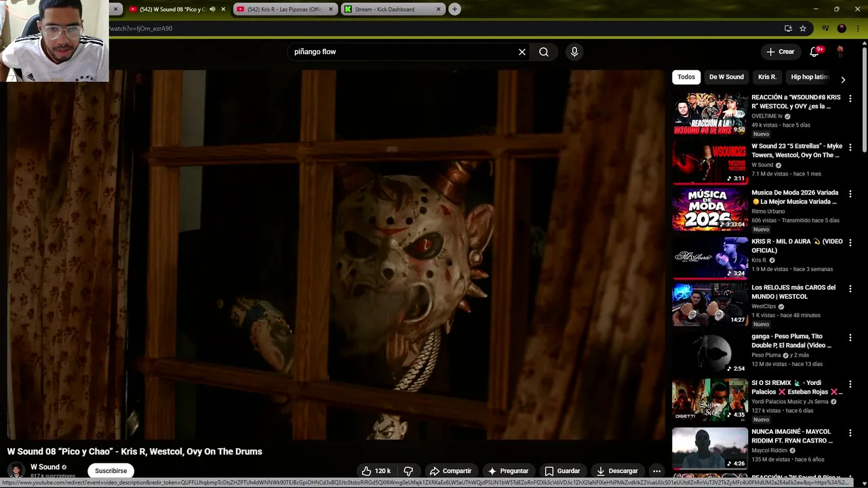Mute the W Sound 08 tab audio
The image size is (868, 488).
coord(212,9)
